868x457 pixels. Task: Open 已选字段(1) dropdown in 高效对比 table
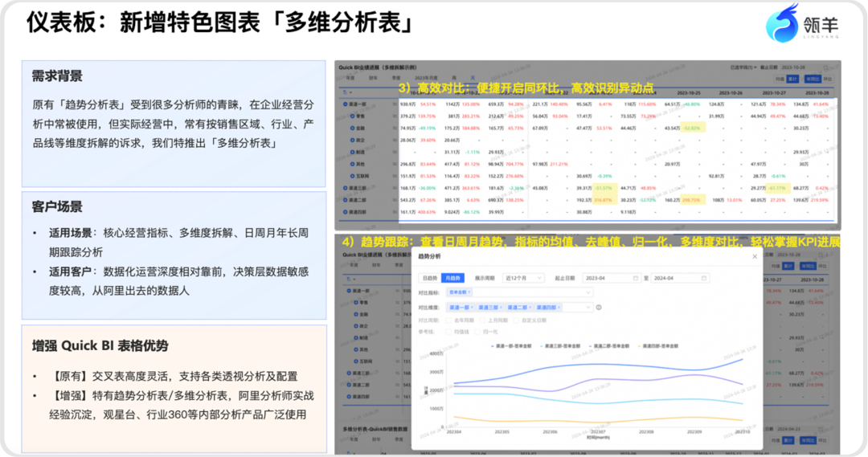(743, 67)
